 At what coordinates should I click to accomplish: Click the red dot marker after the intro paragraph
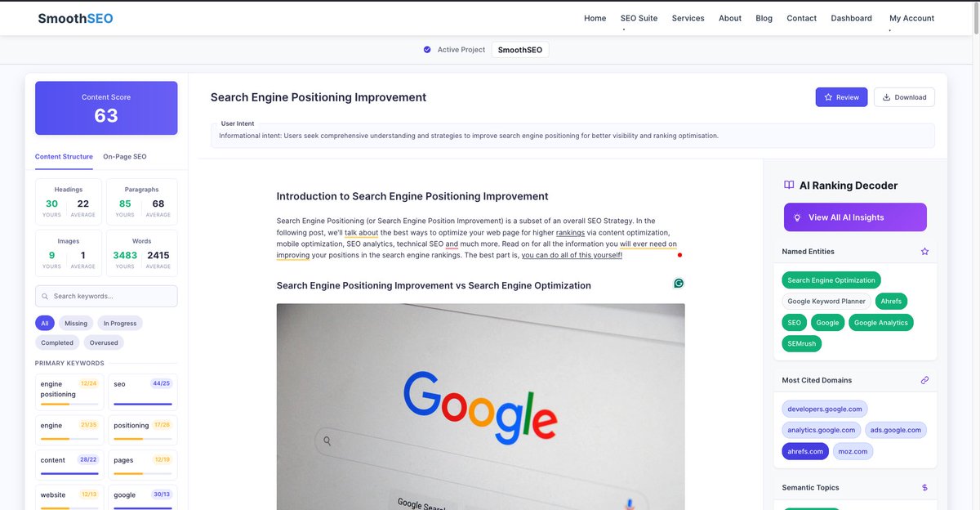pyautogui.click(x=679, y=255)
